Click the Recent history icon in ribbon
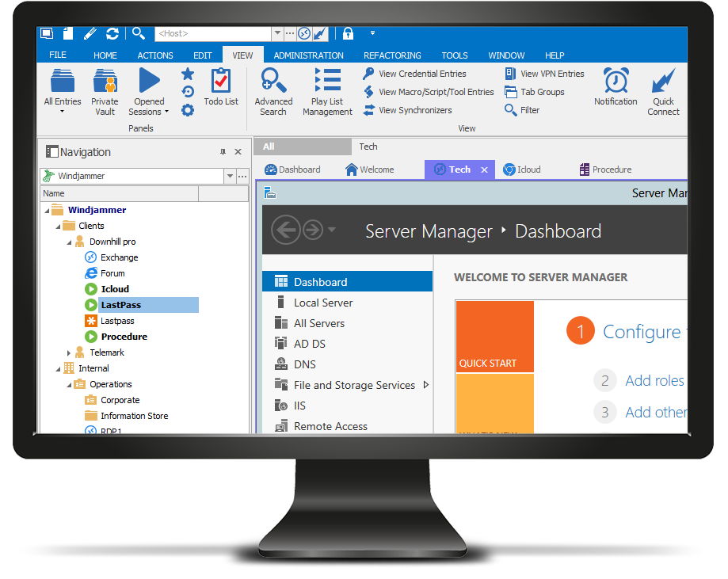Screen dimensions: 728x579 (188, 92)
